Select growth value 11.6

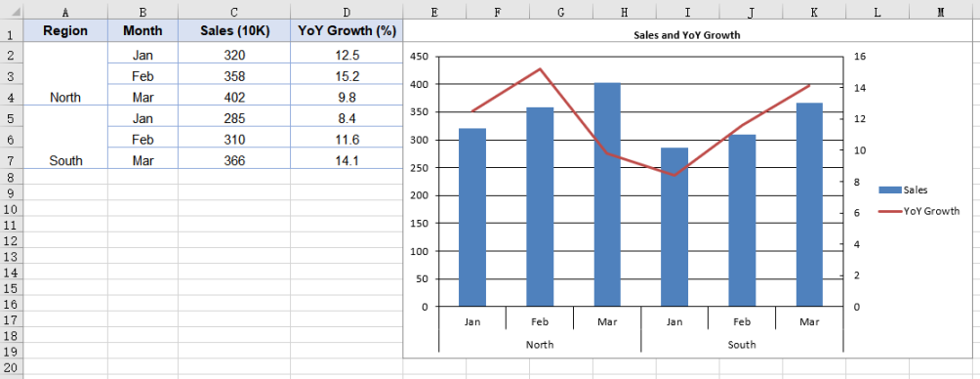click(347, 140)
